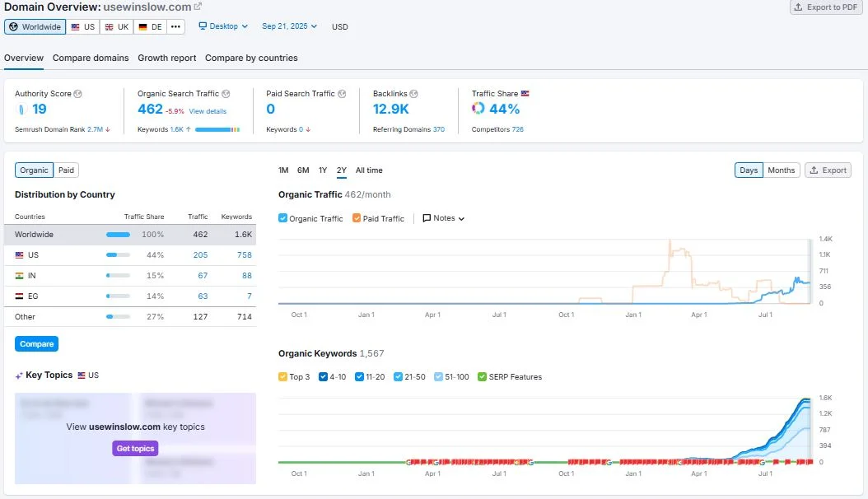The width and height of the screenshot is (868, 499).
Task: Click the Traffic Share donut chart icon
Action: pyautogui.click(x=478, y=109)
